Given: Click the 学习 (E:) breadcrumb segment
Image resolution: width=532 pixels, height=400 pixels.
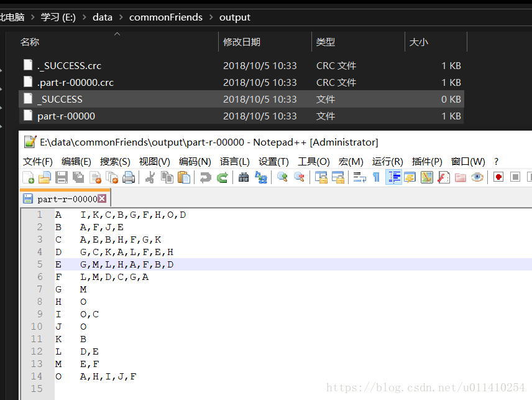Looking at the screenshot, I should [58, 17].
